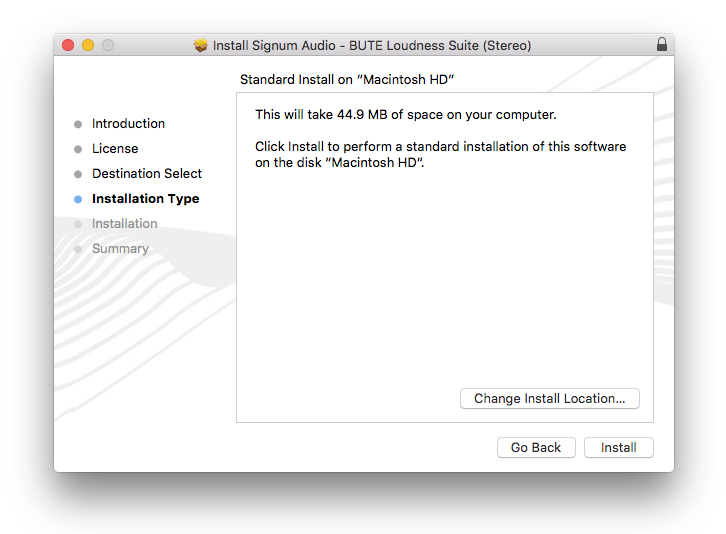726x534 pixels.
Task: Click the grey bullet beside License
Action: tap(78, 149)
